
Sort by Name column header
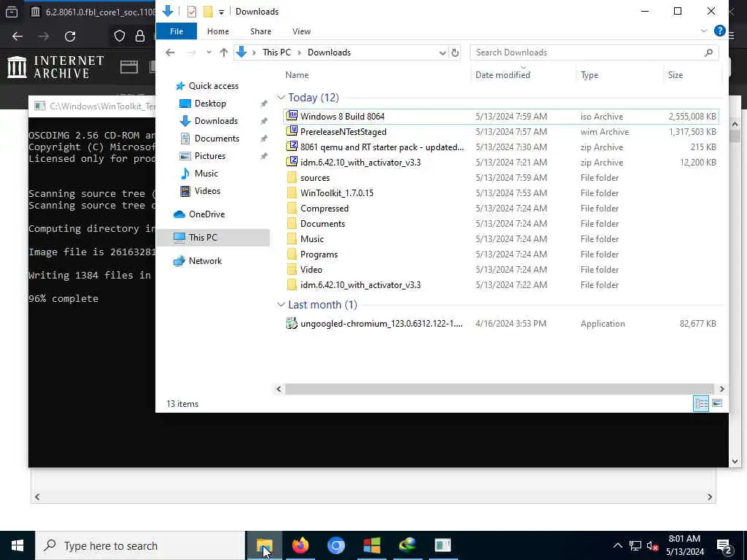(297, 75)
